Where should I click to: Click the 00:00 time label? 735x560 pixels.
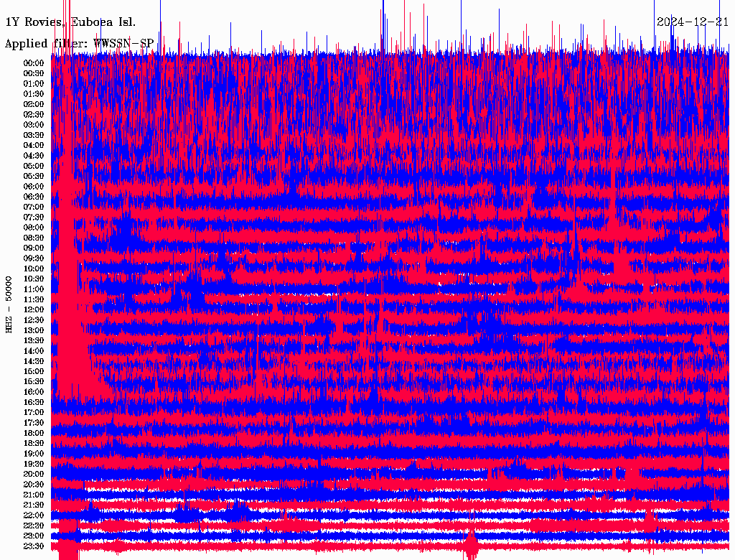(34, 62)
